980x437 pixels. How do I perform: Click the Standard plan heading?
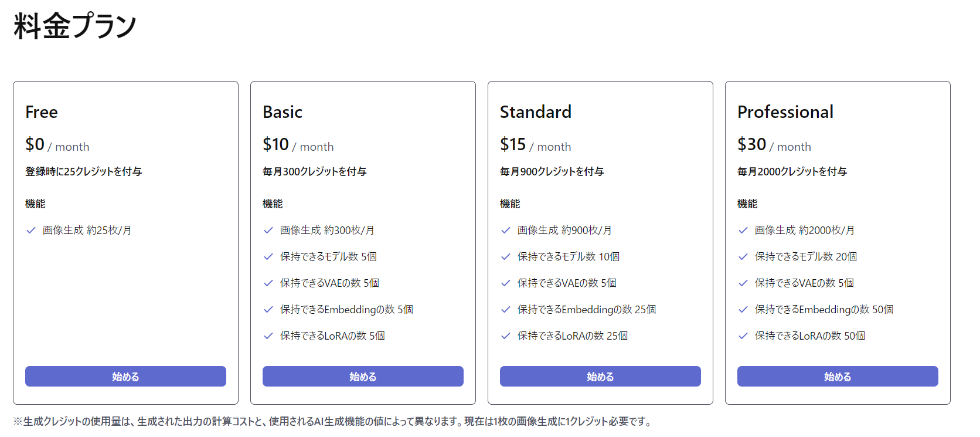pyautogui.click(x=535, y=112)
